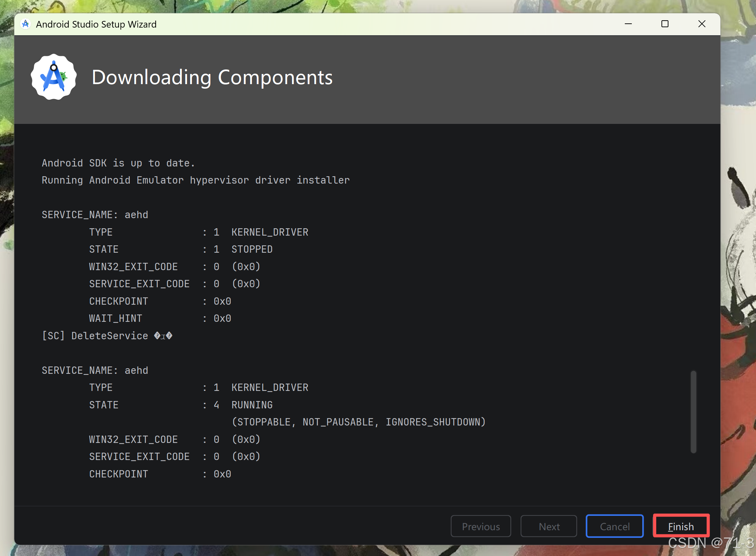
Task: Click the Previous button
Action: pos(480,526)
